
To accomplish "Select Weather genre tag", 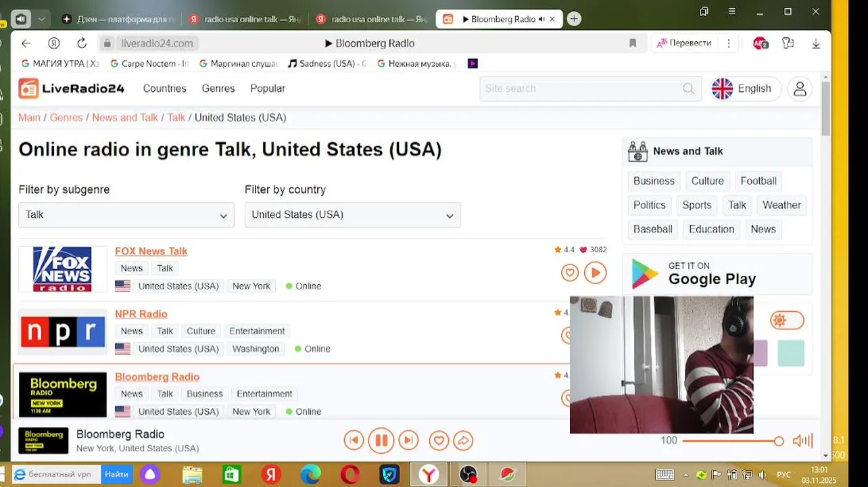I will click(781, 205).
